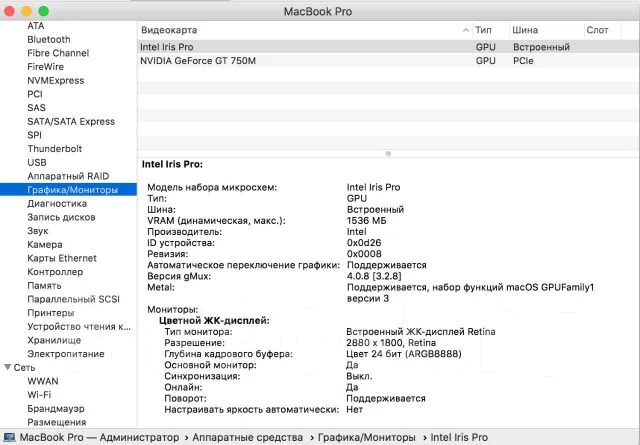
Task: Select Карты Ethernet in sidebar
Action: (x=62, y=258)
